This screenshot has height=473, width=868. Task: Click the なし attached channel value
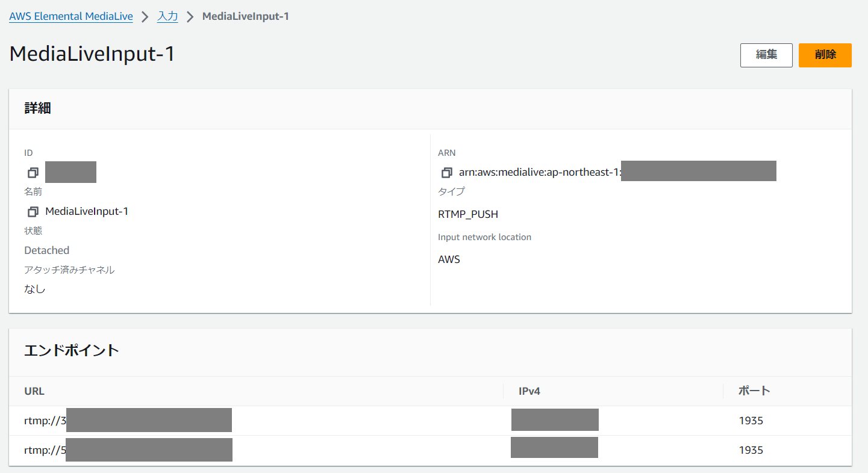(x=35, y=289)
